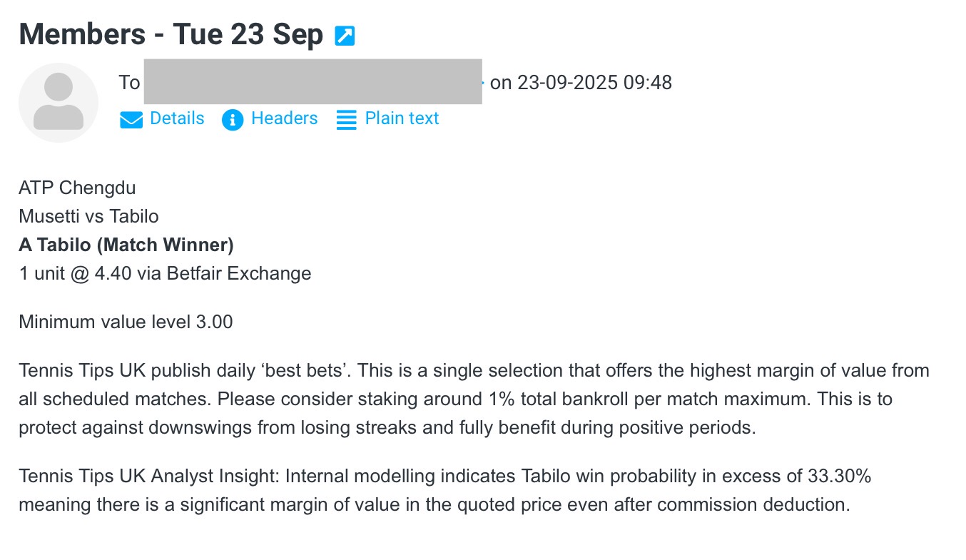Click the envelope icon beside Details
The image size is (966, 560).
[131, 119]
